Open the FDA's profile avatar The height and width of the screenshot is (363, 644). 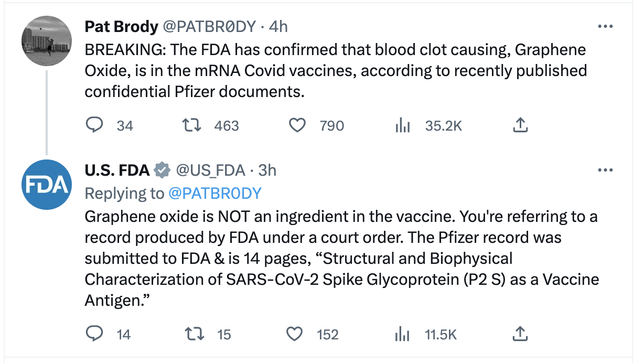(x=46, y=184)
